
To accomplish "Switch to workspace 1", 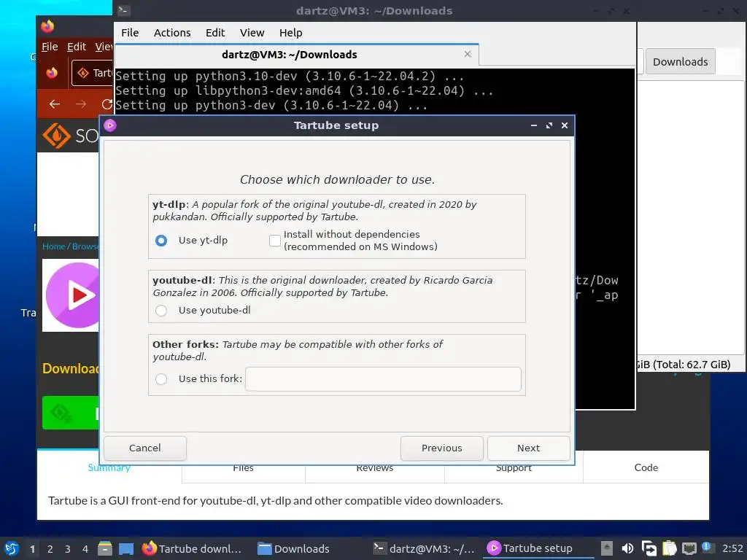I will point(32,549).
